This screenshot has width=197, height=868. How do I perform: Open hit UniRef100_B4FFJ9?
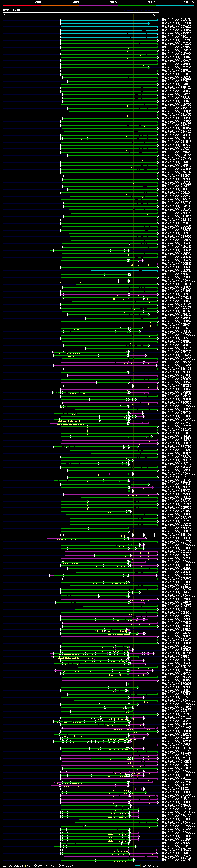coord(177,189)
